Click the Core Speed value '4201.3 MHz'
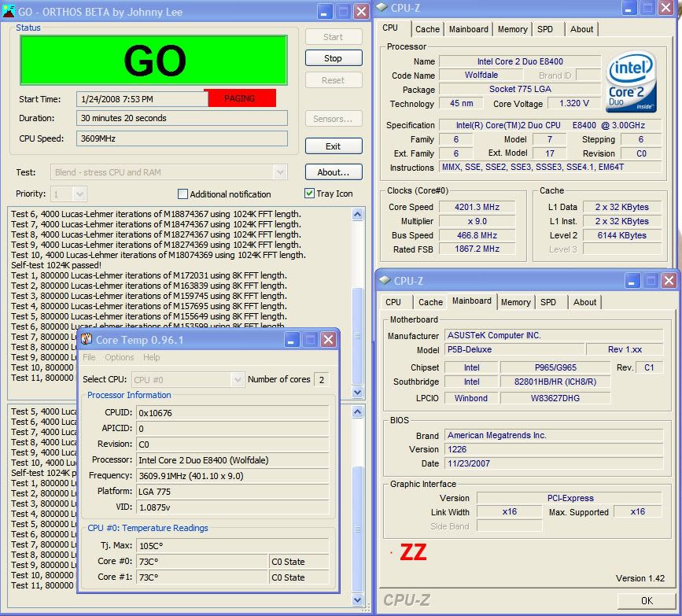This screenshot has height=616, width=682. click(x=477, y=207)
